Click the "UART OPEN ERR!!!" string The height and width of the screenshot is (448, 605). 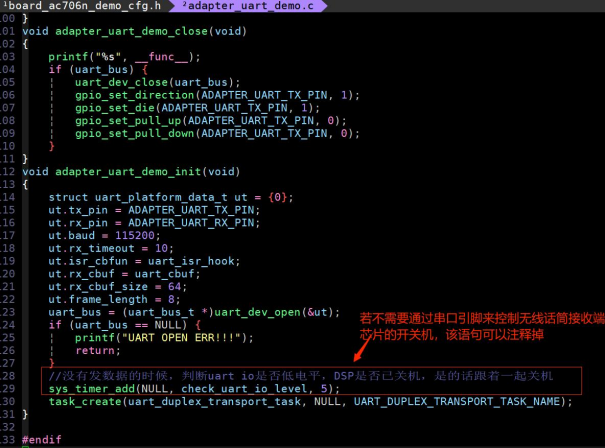tap(181, 337)
